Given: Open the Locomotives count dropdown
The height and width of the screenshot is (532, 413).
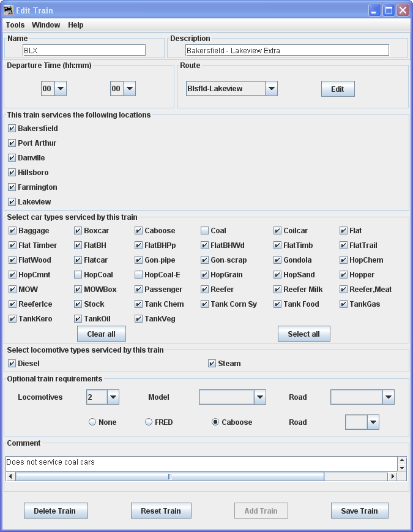Looking at the screenshot, I should tap(113, 397).
